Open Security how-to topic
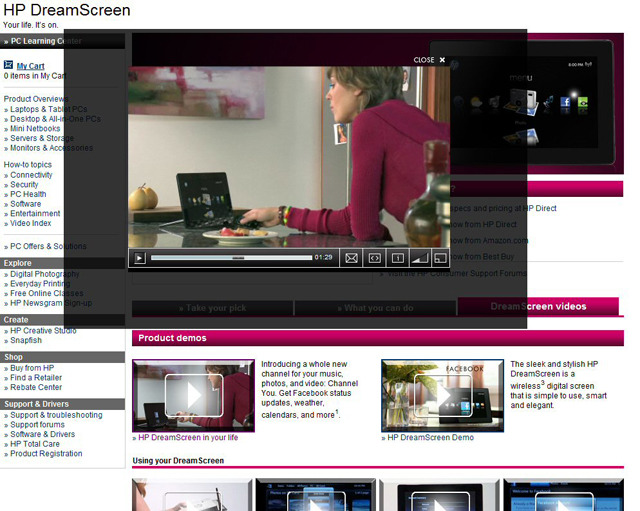 (24, 184)
